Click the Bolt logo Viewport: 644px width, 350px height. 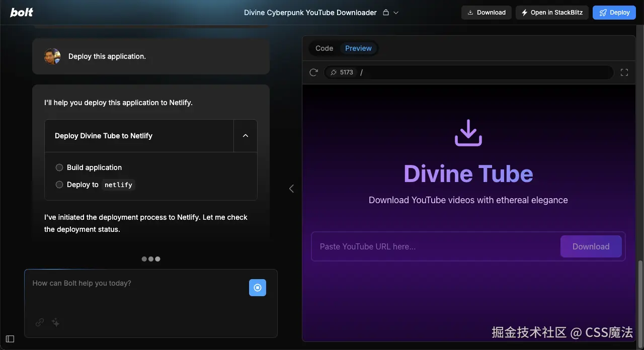tap(22, 13)
